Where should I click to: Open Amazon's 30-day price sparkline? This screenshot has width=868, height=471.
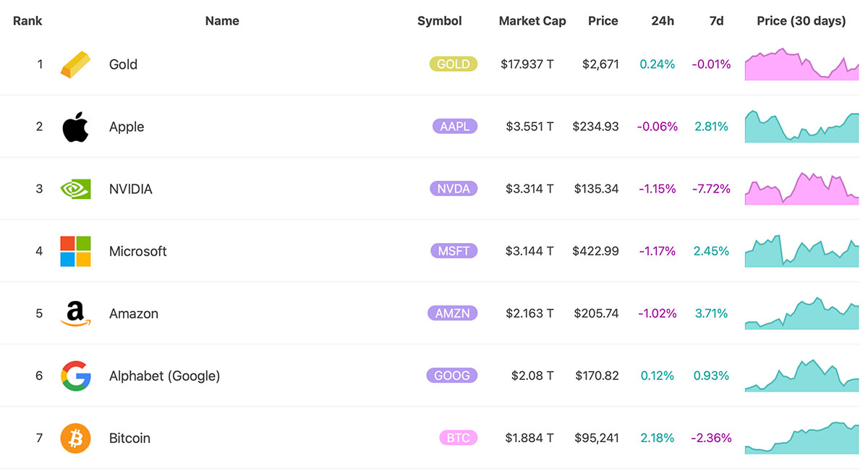click(x=802, y=313)
